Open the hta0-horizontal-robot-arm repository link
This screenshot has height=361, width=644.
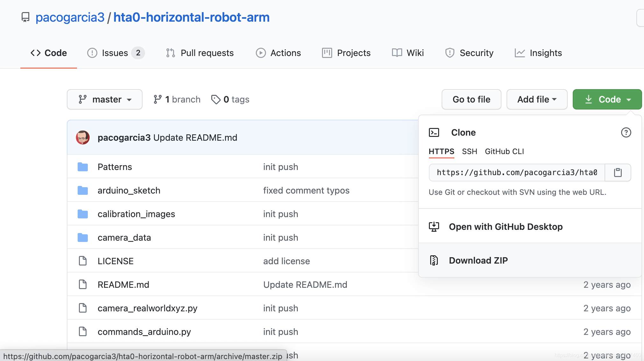pyautogui.click(x=192, y=17)
